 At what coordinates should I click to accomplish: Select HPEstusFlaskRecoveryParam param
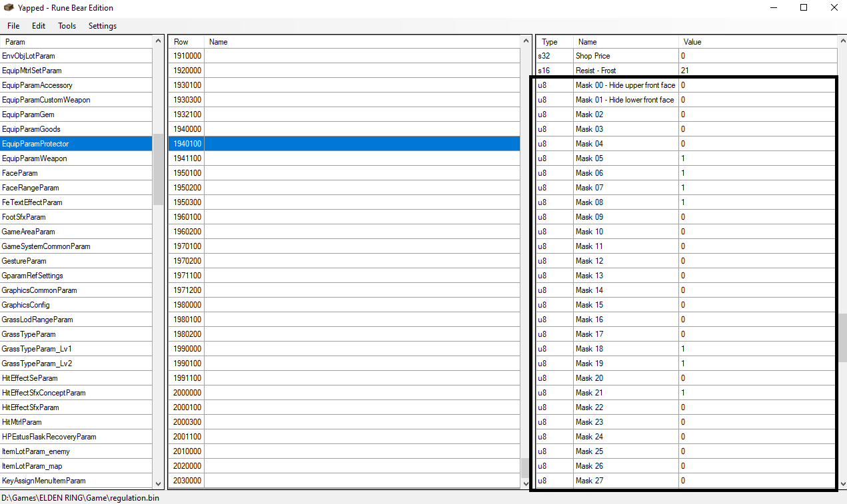click(x=76, y=437)
